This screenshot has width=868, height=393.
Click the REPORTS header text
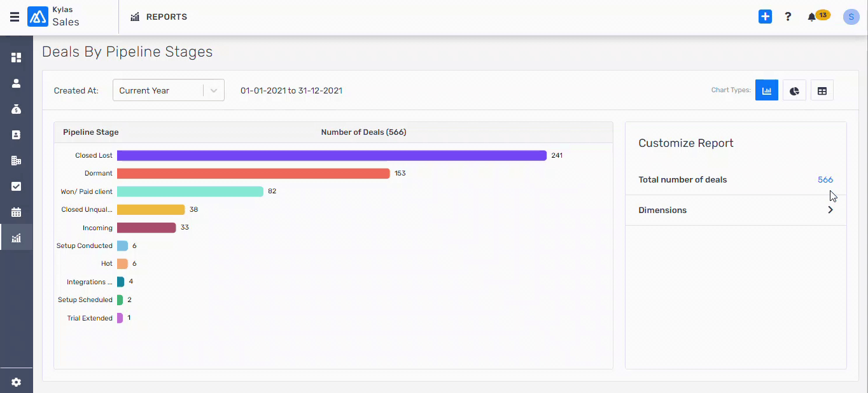pyautogui.click(x=167, y=17)
